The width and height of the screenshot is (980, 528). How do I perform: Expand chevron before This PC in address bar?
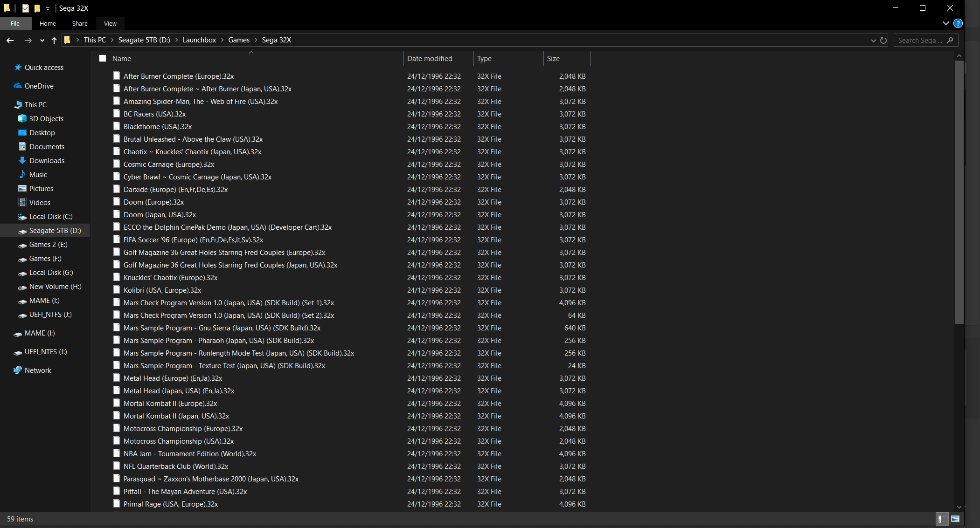coord(77,40)
